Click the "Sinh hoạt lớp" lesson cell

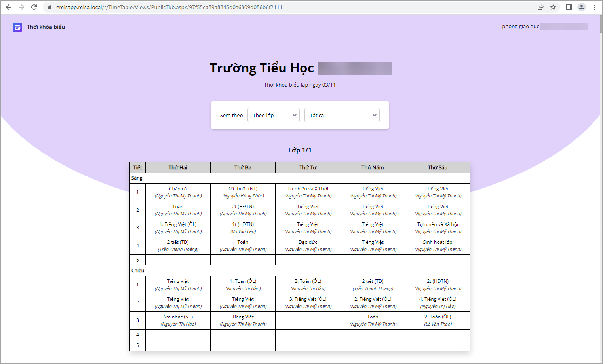438,246
